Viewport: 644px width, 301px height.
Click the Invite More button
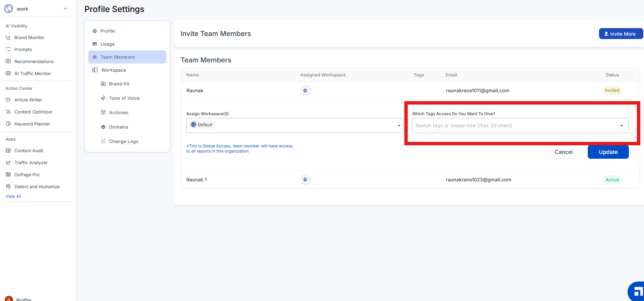pyautogui.click(x=620, y=34)
